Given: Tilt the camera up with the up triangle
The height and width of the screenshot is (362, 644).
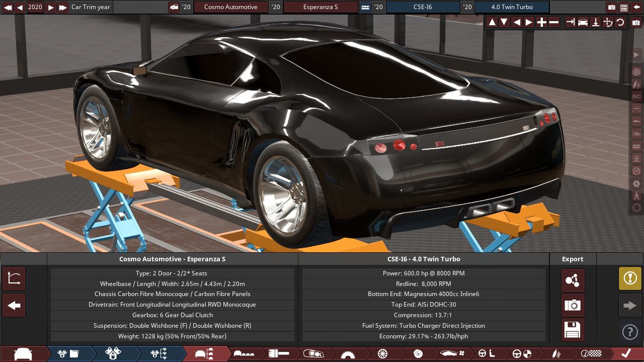Looking at the screenshot, I should [492, 22].
